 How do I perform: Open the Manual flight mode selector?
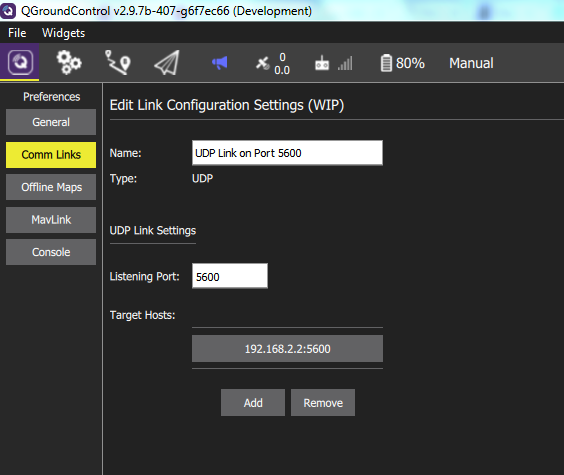471,63
